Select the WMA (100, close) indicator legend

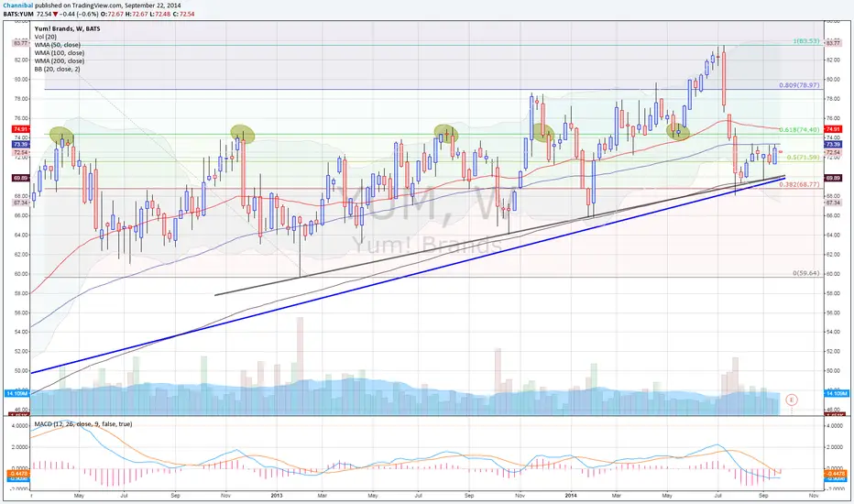tap(59, 53)
